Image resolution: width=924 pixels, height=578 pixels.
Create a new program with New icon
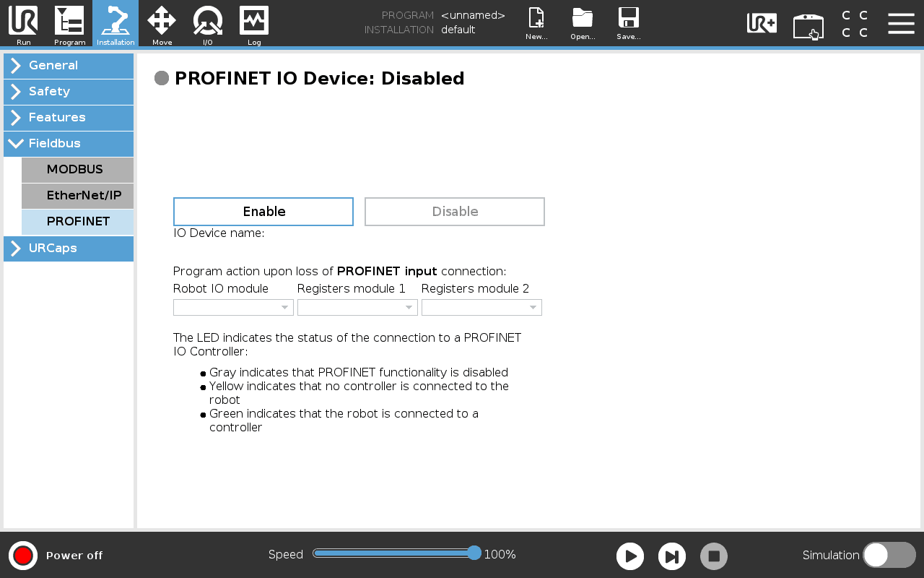pyautogui.click(x=536, y=24)
